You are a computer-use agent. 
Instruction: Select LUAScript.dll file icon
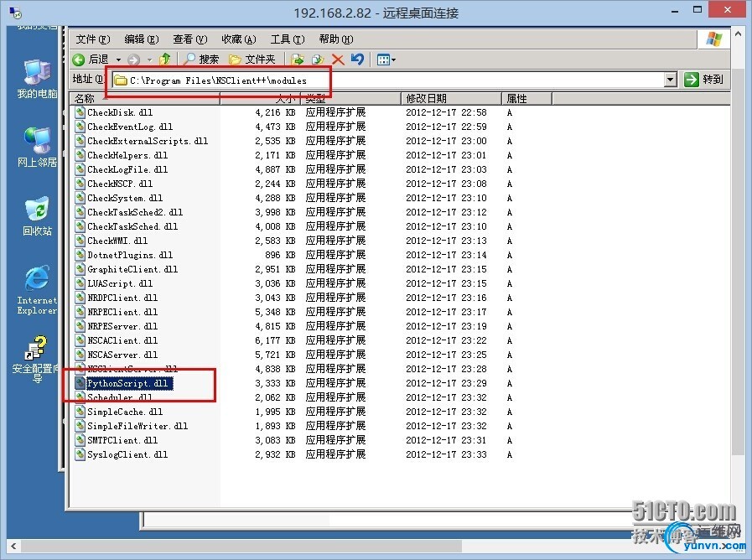(x=80, y=283)
